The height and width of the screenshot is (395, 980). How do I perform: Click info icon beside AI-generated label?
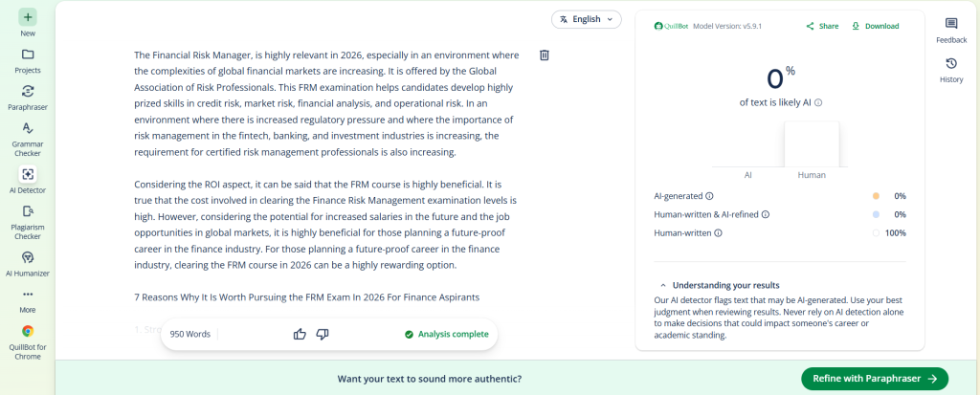(709, 195)
